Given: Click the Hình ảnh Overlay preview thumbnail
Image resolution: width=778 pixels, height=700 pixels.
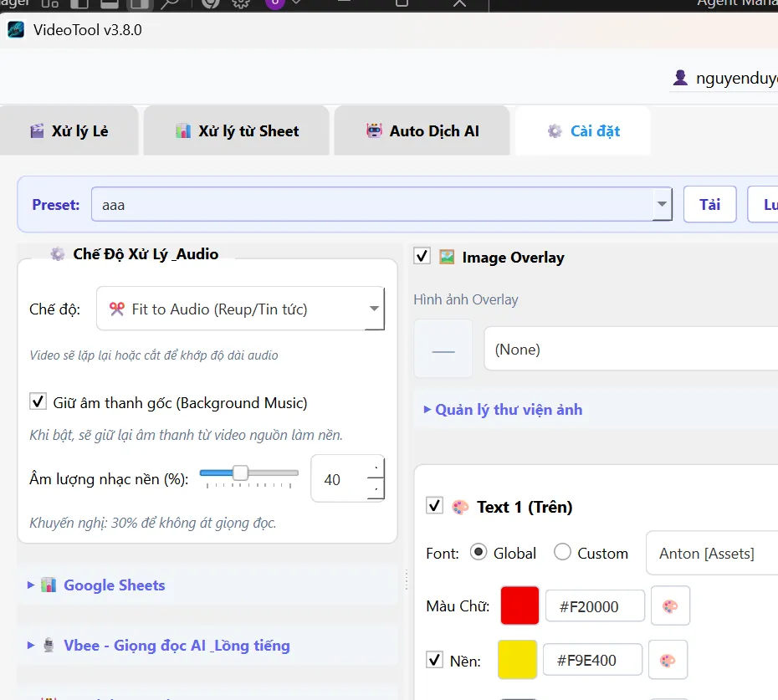Looking at the screenshot, I should point(443,350).
